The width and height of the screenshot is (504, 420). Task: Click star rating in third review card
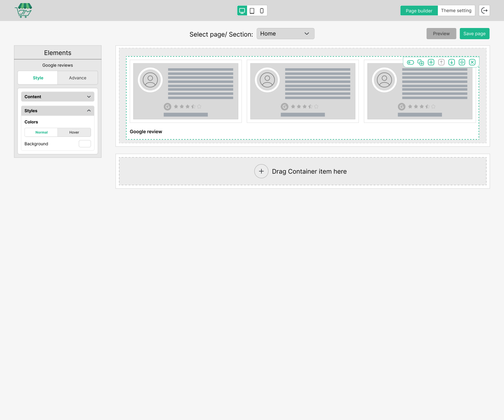coord(422,106)
